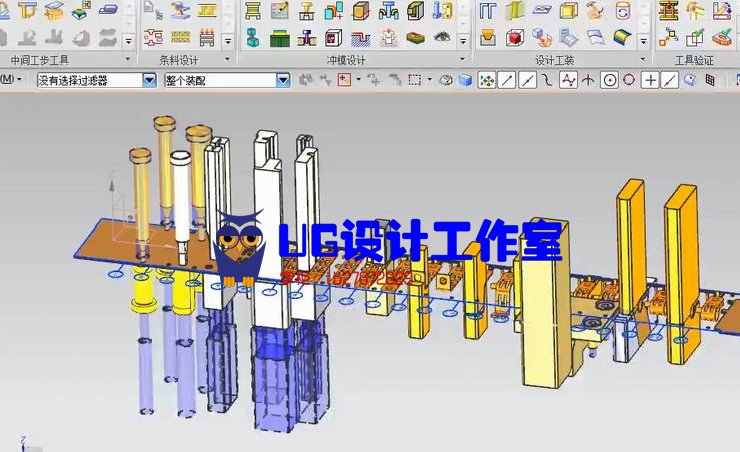Open the Menu (M) dropdown
This screenshot has height=452, width=740.
click(x=11, y=79)
